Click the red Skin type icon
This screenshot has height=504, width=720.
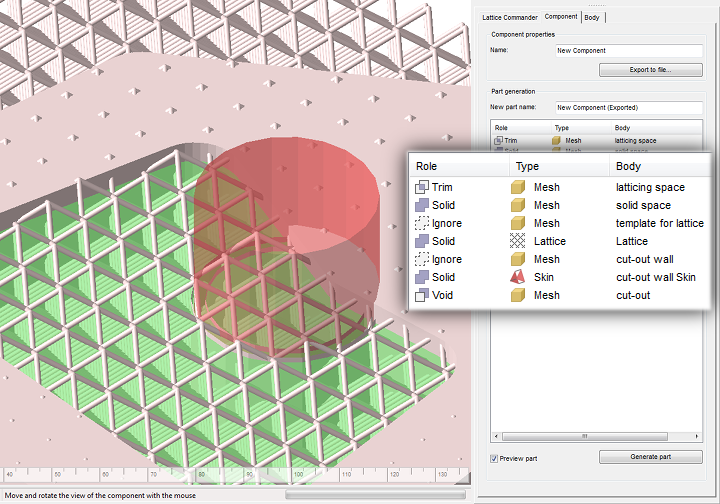pyautogui.click(x=518, y=277)
